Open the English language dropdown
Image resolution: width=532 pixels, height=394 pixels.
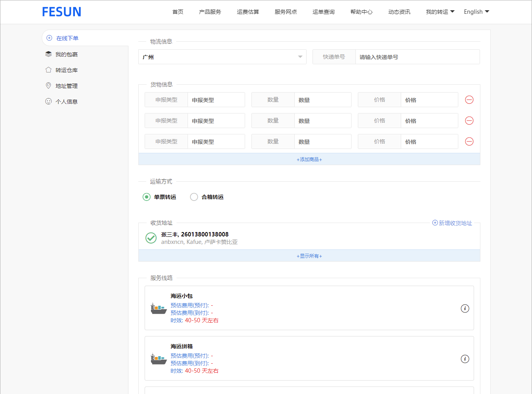pos(476,12)
